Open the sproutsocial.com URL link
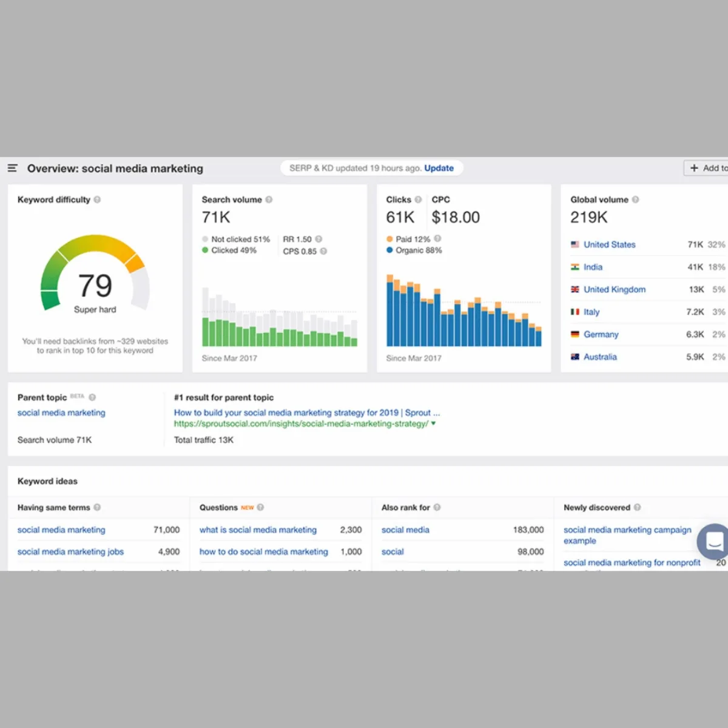This screenshot has width=728, height=728. (301, 423)
